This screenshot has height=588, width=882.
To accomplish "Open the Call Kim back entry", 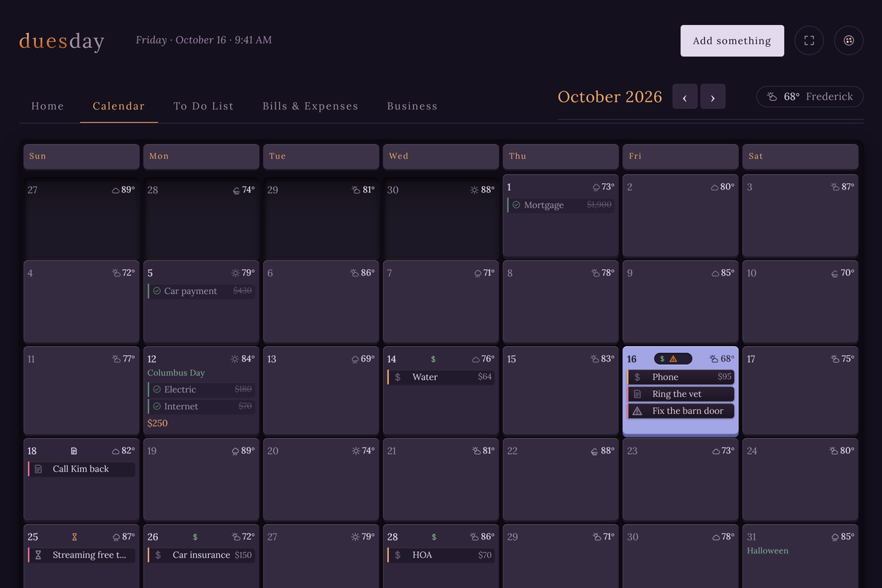I will (82, 469).
